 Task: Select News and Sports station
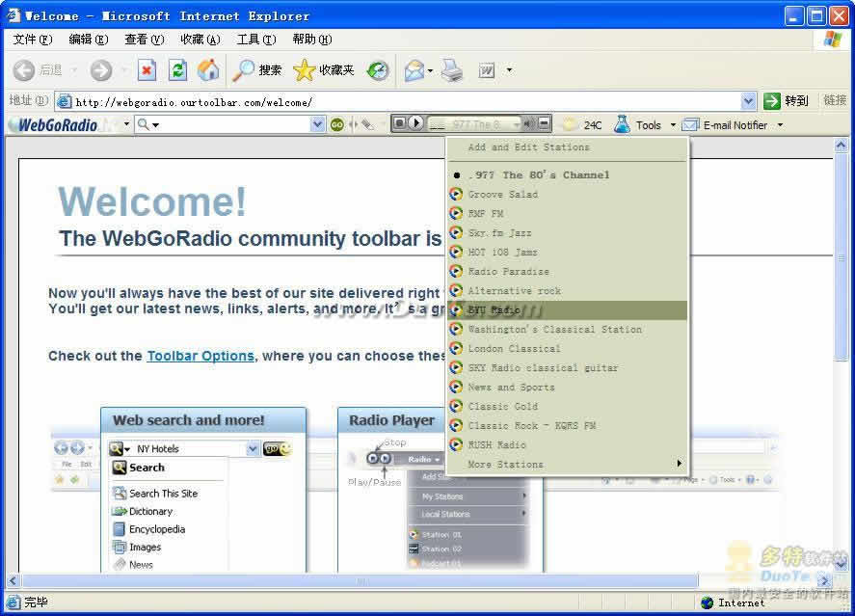(x=567, y=387)
